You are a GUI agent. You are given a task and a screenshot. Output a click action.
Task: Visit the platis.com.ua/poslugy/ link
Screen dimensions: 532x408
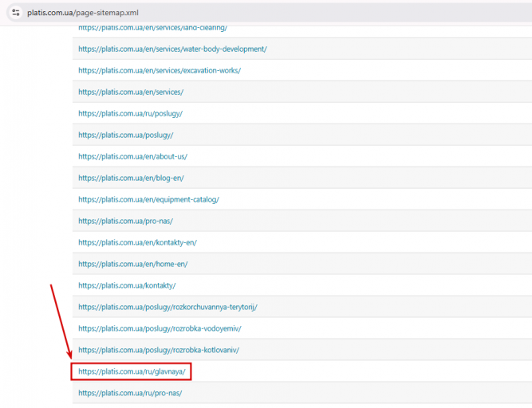tap(125, 135)
